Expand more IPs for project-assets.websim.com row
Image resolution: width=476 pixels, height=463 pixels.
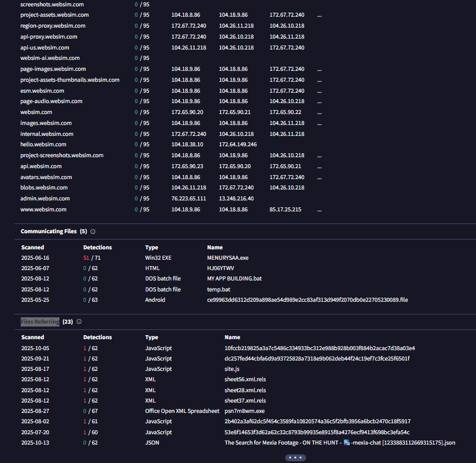(319, 16)
